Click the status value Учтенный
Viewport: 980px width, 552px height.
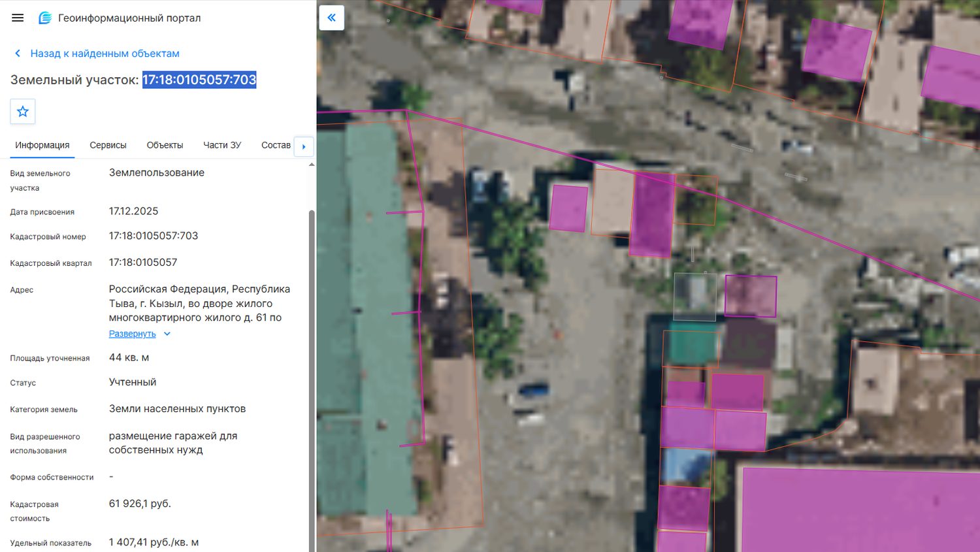pos(133,382)
